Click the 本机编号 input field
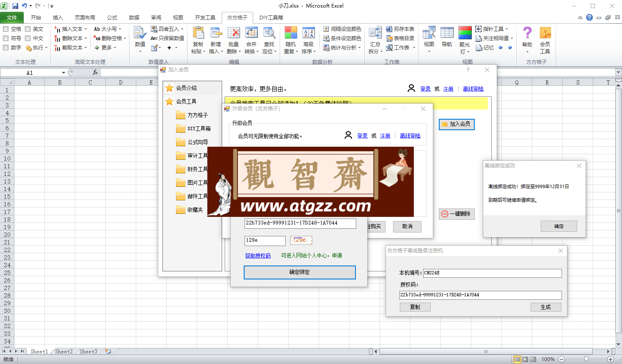The width and height of the screenshot is (622, 364). [x=493, y=273]
